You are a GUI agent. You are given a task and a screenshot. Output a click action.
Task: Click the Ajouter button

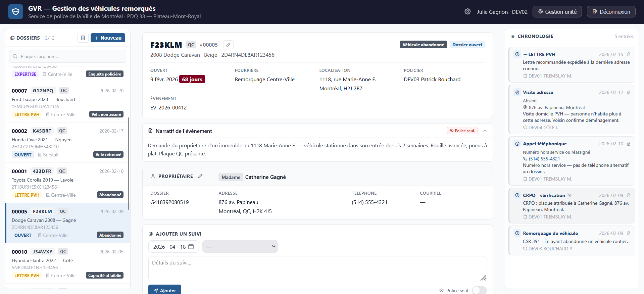tap(165, 290)
